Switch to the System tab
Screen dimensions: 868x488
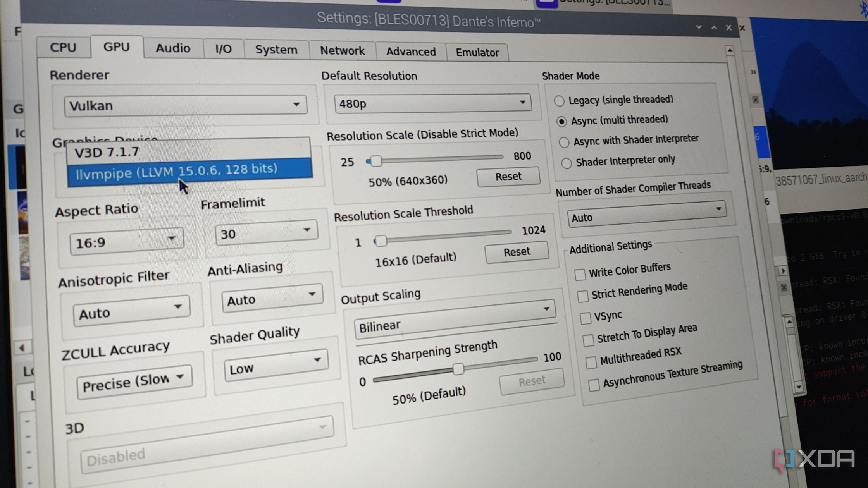[x=276, y=50]
